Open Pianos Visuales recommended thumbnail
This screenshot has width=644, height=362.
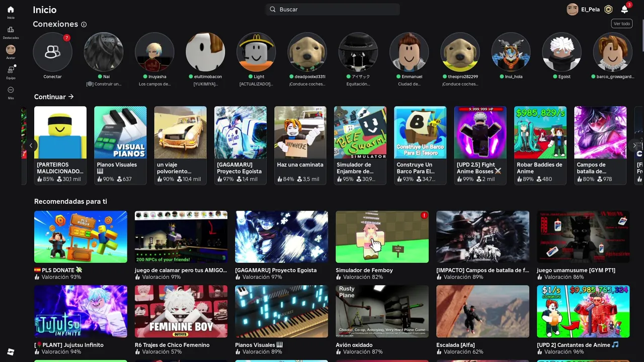[x=282, y=311]
